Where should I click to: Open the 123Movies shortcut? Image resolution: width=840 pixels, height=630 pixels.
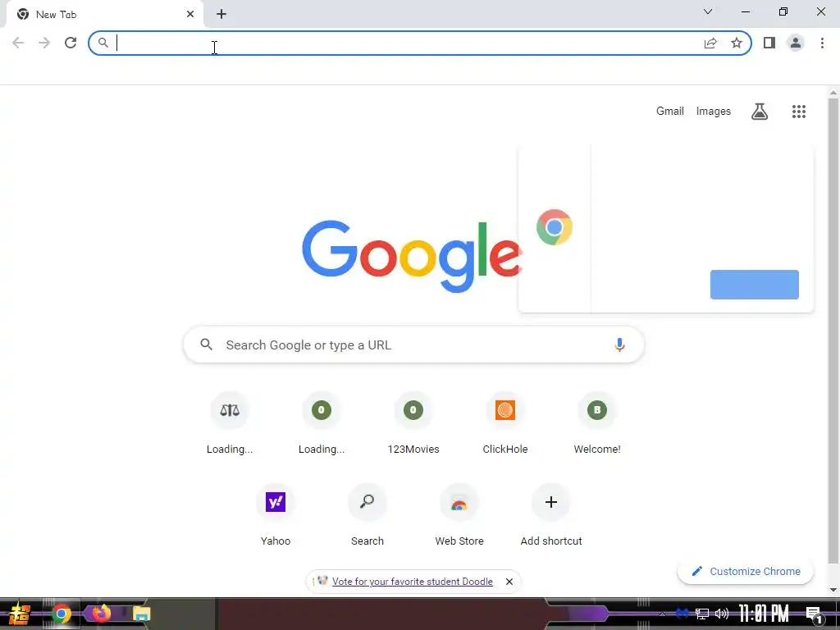pos(413,423)
